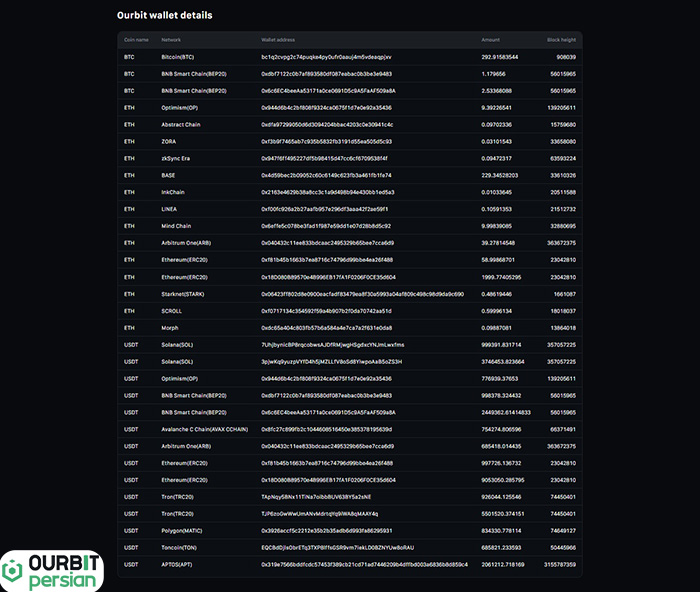Click the Network column header

tap(171, 39)
